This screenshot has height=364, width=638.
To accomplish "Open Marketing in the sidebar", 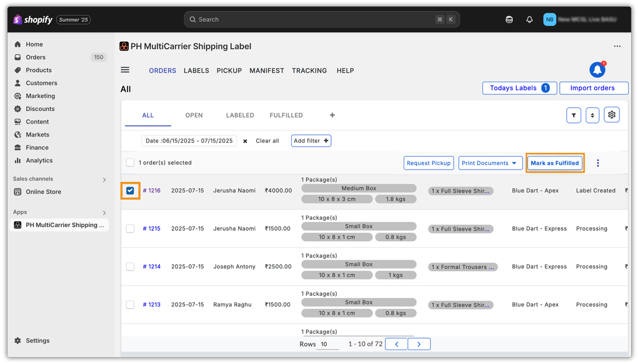I will [40, 96].
